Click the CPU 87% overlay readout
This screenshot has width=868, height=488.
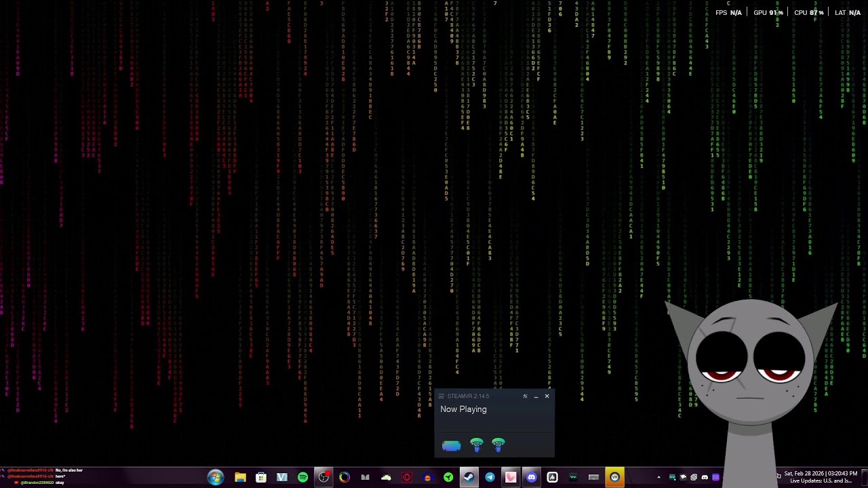point(809,13)
